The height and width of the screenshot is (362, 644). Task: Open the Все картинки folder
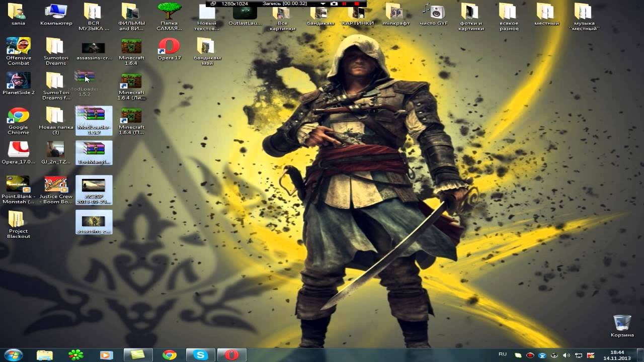click(282, 18)
